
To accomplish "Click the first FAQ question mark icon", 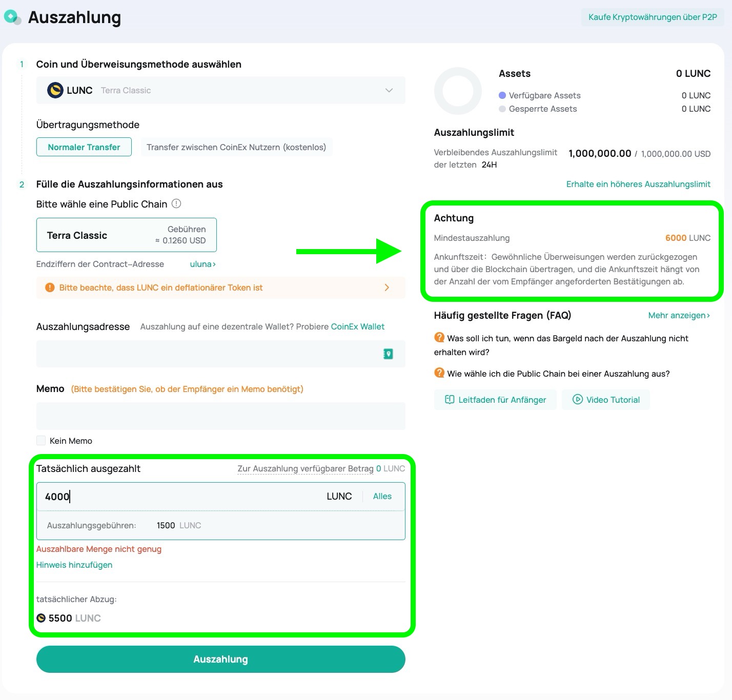I will (x=439, y=338).
